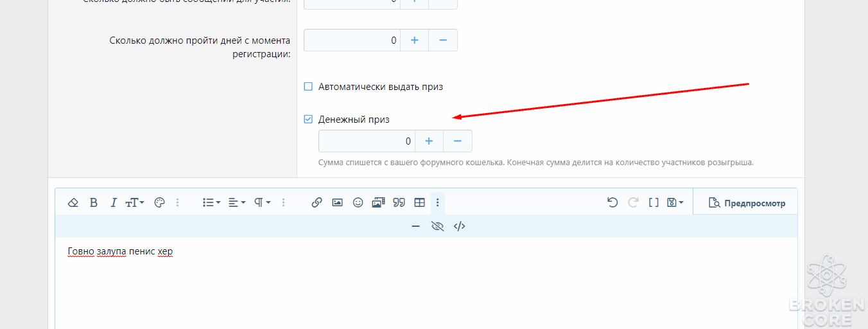Screen dimensions: 868x329
Task: Insert an image from toolbar
Action: (x=337, y=202)
